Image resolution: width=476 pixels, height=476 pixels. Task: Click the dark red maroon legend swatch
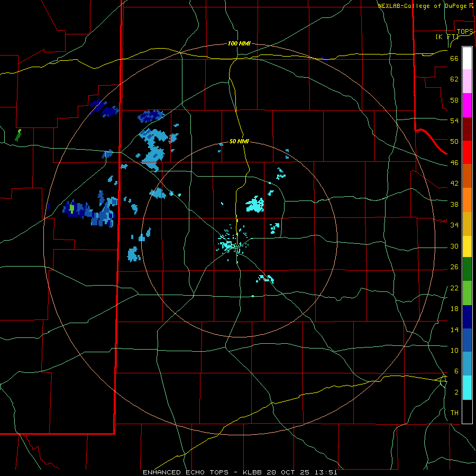coord(467,129)
